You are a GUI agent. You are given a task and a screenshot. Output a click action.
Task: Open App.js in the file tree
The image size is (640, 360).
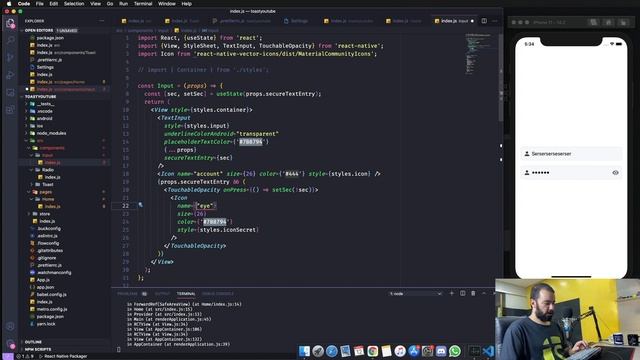[x=43, y=280]
